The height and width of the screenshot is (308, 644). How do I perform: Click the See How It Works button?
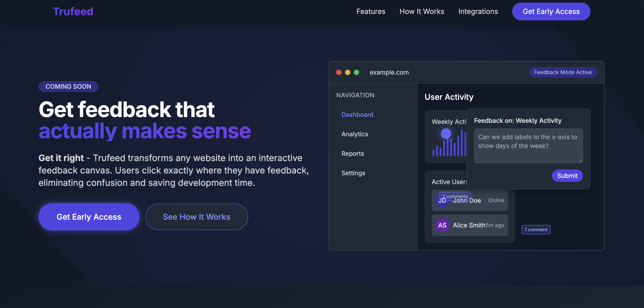tap(197, 217)
